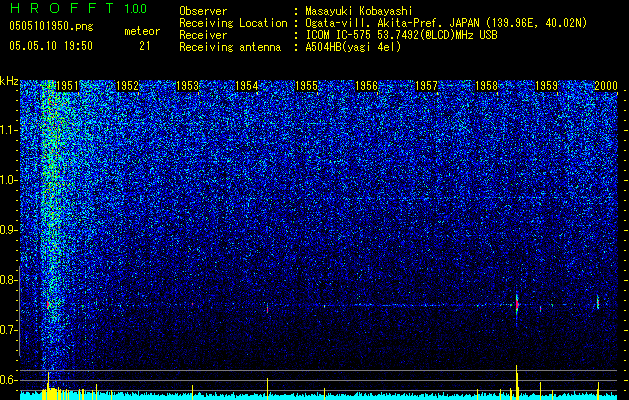
Task: Click the strong meteor echo after 1958
Action: coord(517,305)
